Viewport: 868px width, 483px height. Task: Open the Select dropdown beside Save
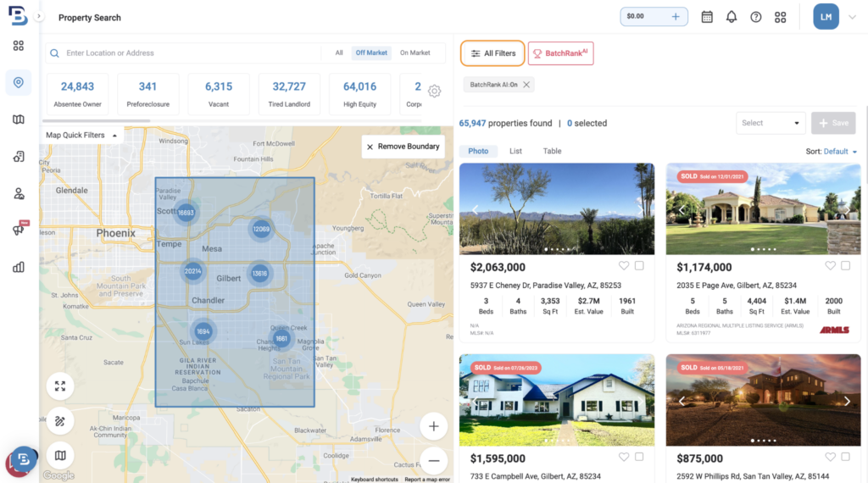point(770,123)
